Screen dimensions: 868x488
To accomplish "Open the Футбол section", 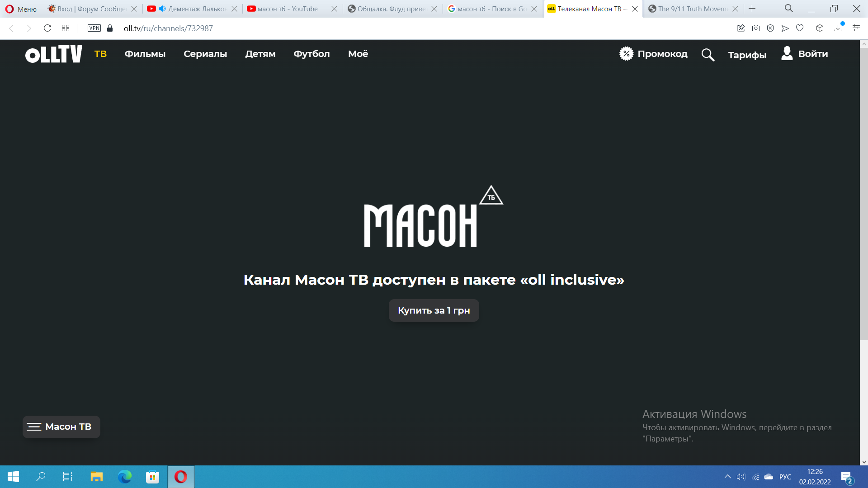I will tap(312, 54).
